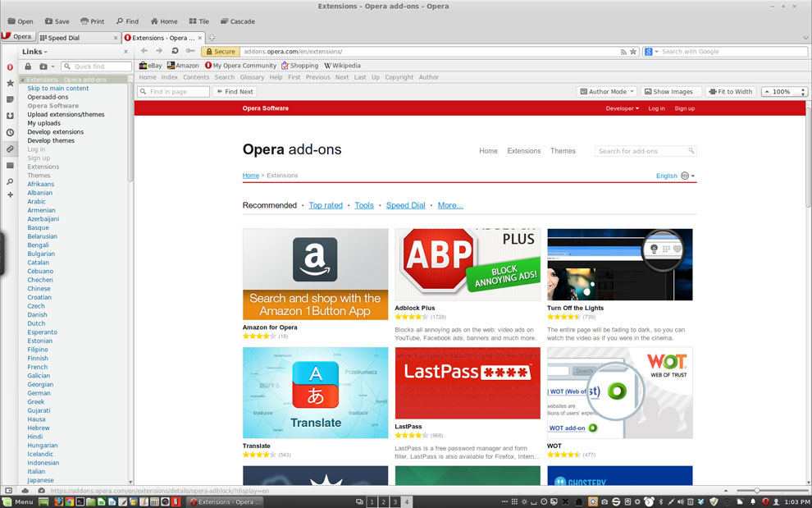Collapse Extensions - Opera add-ons tree node

(22, 80)
